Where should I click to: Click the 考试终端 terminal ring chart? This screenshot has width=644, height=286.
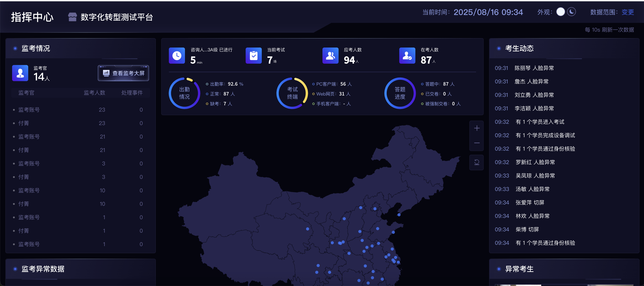pos(292,93)
